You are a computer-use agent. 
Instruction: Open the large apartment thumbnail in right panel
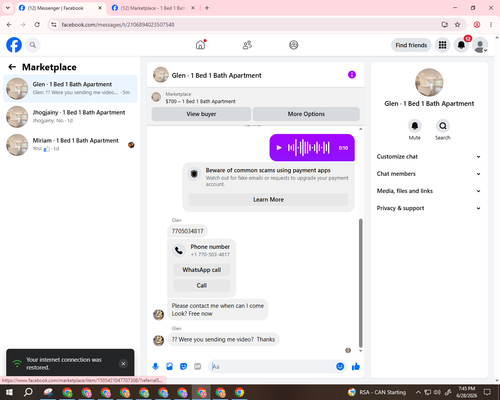[x=429, y=82]
